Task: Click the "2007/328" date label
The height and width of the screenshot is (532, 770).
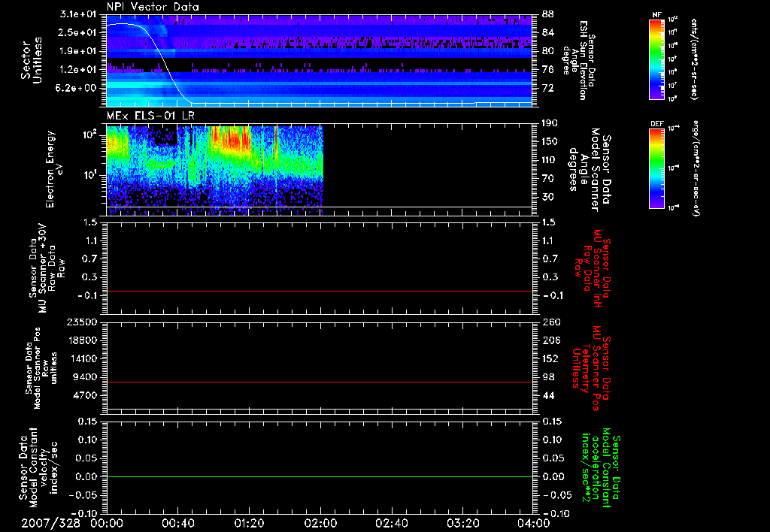Action: coord(50,523)
